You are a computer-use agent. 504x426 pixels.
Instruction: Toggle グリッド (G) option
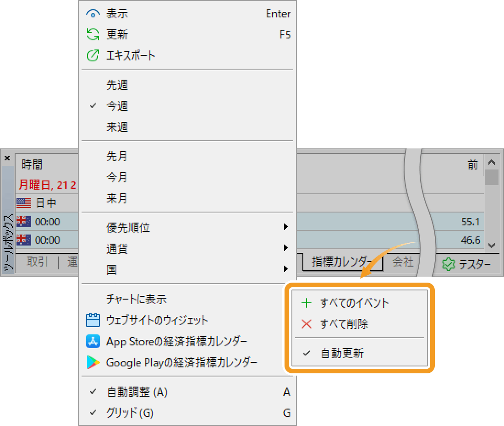(187, 413)
